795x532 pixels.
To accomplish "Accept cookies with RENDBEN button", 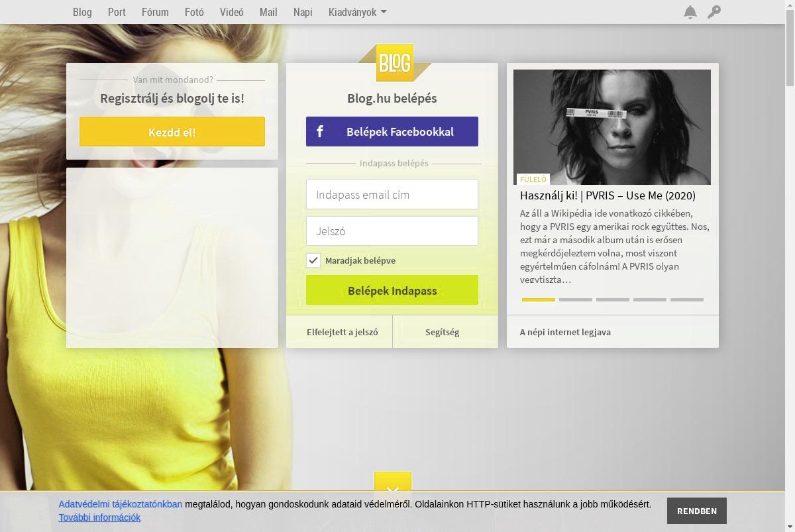I will click(x=697, y=511).
